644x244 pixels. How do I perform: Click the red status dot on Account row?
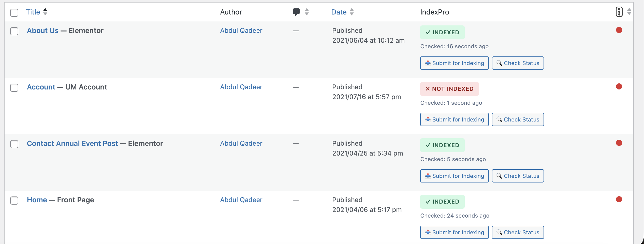(x=619, y=86)
